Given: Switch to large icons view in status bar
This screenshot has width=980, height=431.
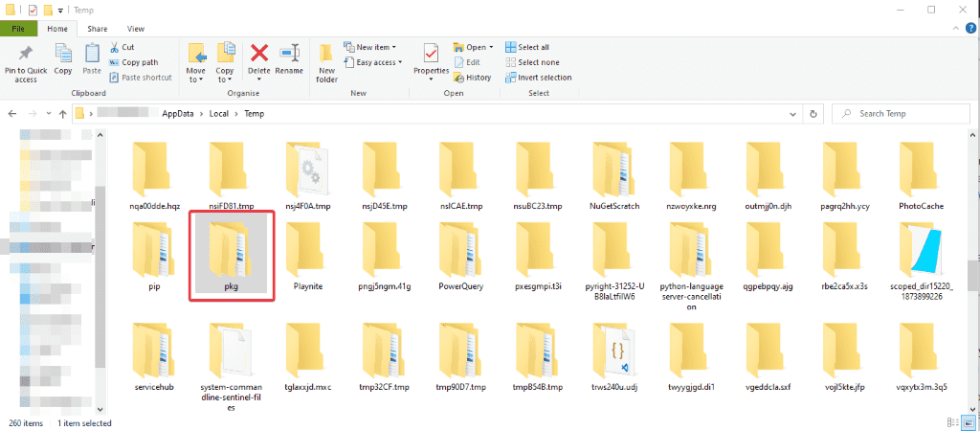Looking at the screenshot, I should [x=968, y=422].
